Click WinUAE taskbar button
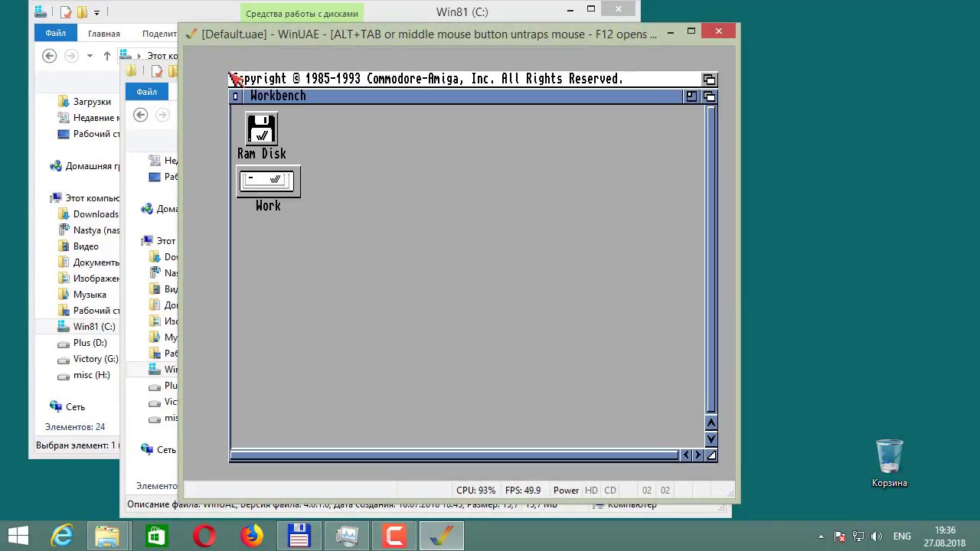Image resolution: width=980 pixels, height=551 pixels. pos(442,536)
